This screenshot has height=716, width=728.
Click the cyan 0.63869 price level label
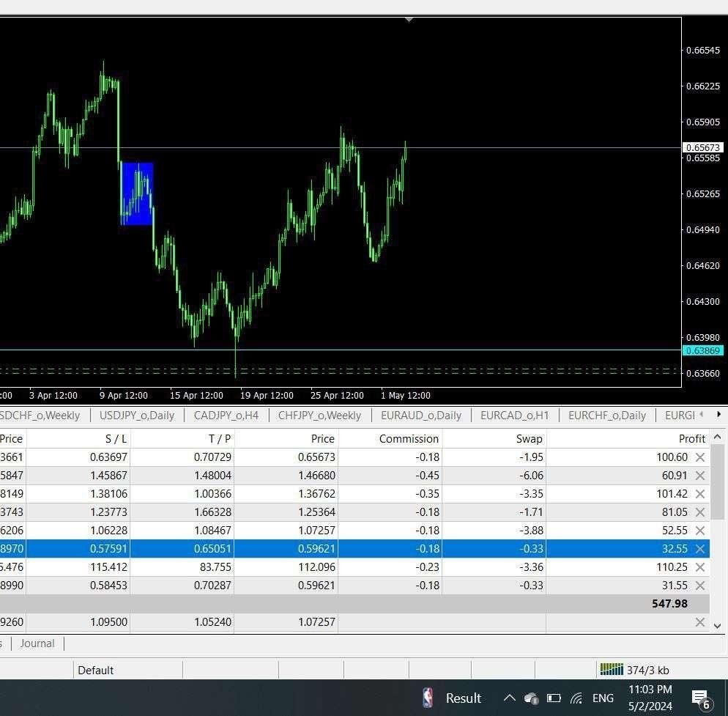(x=703, y=350)
